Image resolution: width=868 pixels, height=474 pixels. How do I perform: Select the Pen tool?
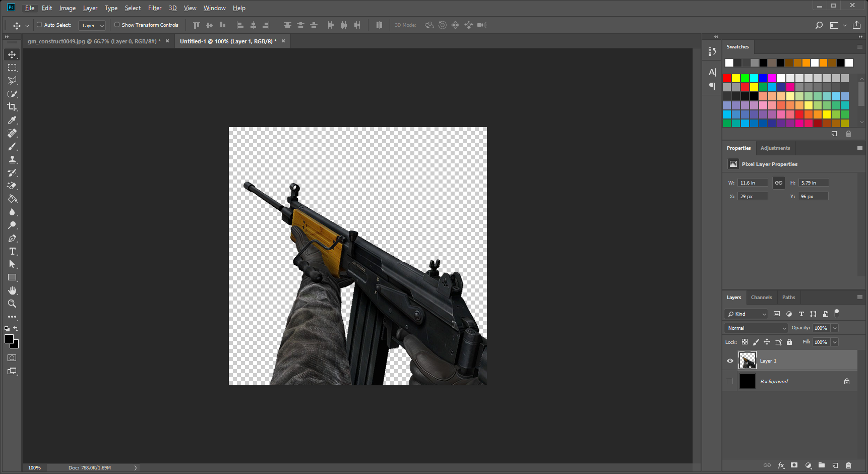pyautogui.click(x=12, y=238)
